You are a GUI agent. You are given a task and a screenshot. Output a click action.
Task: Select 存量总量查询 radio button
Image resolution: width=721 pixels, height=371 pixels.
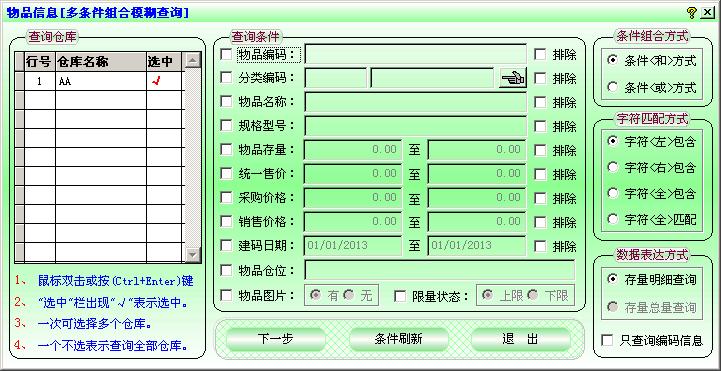click(612, 307)
